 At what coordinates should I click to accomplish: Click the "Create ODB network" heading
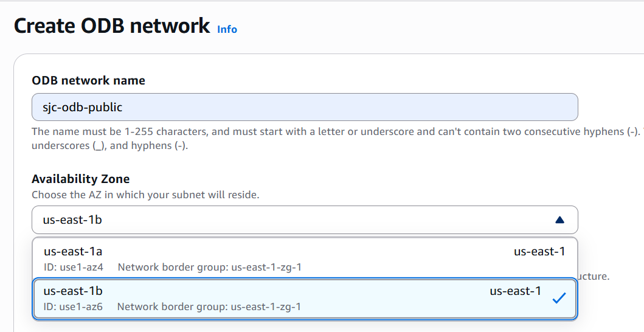pos(112,26)
